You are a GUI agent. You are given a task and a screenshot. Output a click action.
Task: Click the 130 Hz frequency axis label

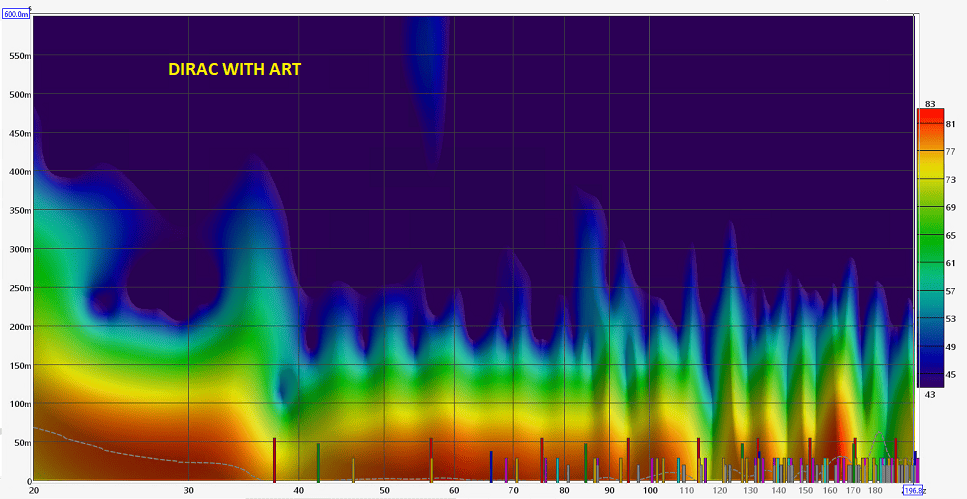pos(751,490)
